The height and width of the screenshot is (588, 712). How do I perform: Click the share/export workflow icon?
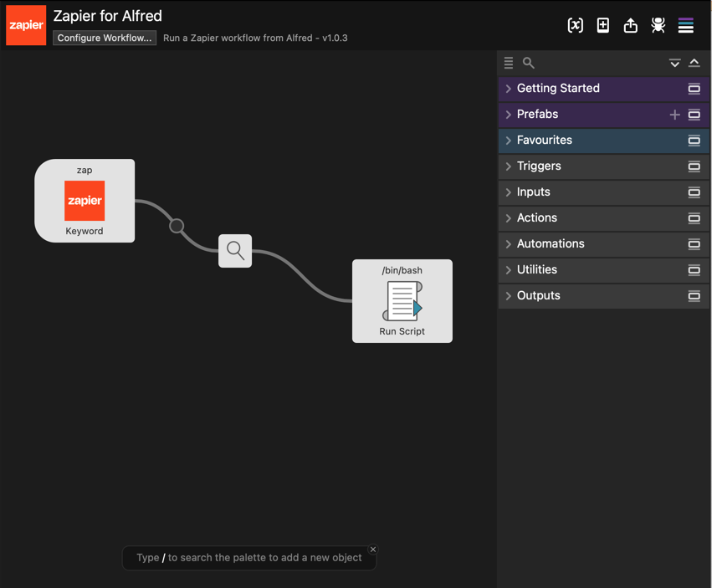(x=631, y=25)
